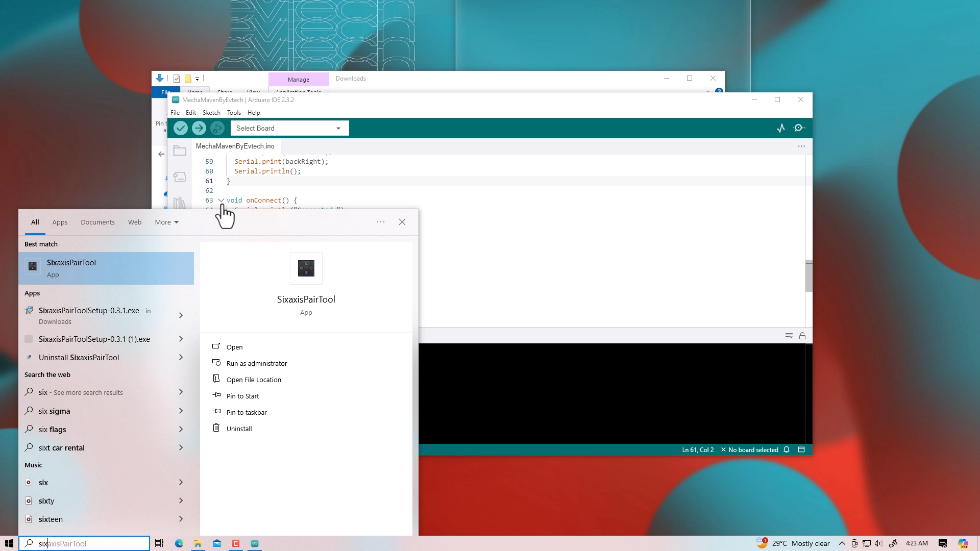Open the File menu in Arduino IDE
The image size is (980, 551).
tap(175, 113)
